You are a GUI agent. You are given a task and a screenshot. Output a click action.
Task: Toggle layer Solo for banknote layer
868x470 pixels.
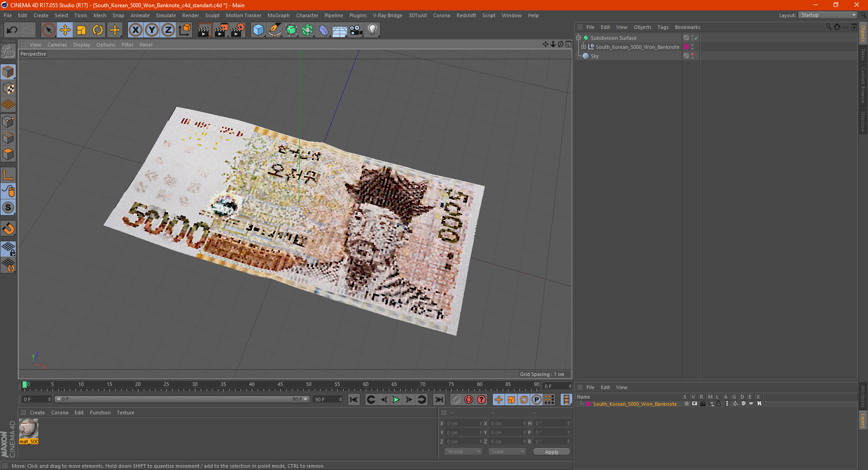click(686, 404)
